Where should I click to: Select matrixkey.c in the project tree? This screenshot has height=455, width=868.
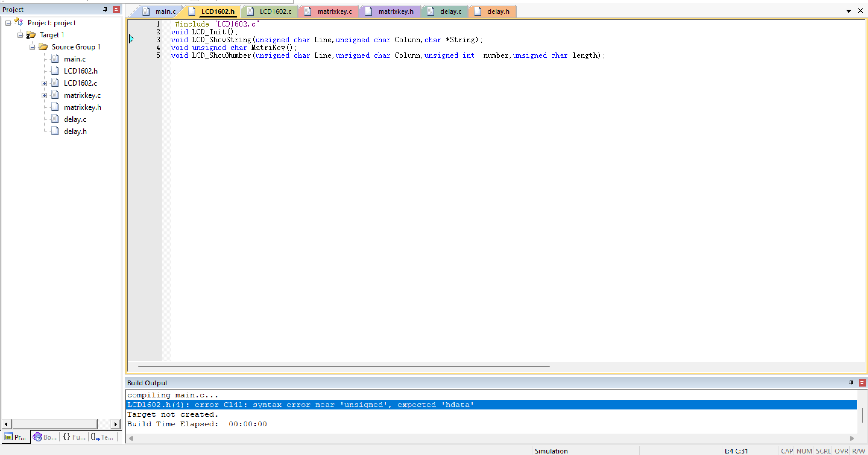[82, 95]
